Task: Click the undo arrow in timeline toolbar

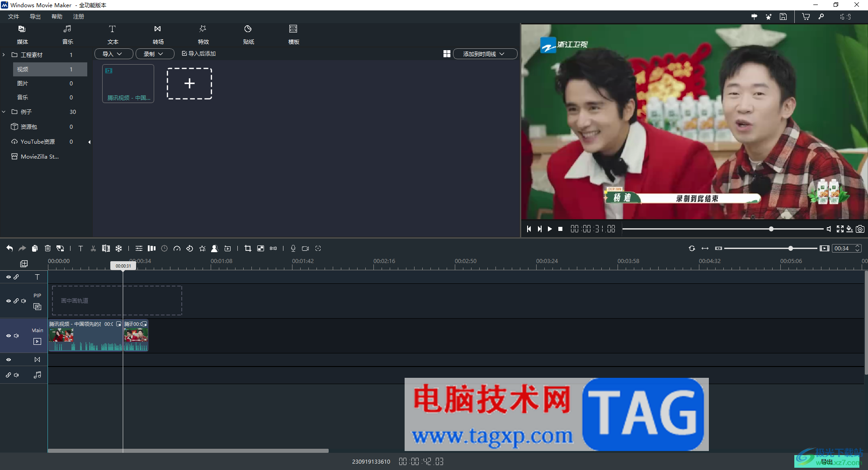Action: coord(9,248)
